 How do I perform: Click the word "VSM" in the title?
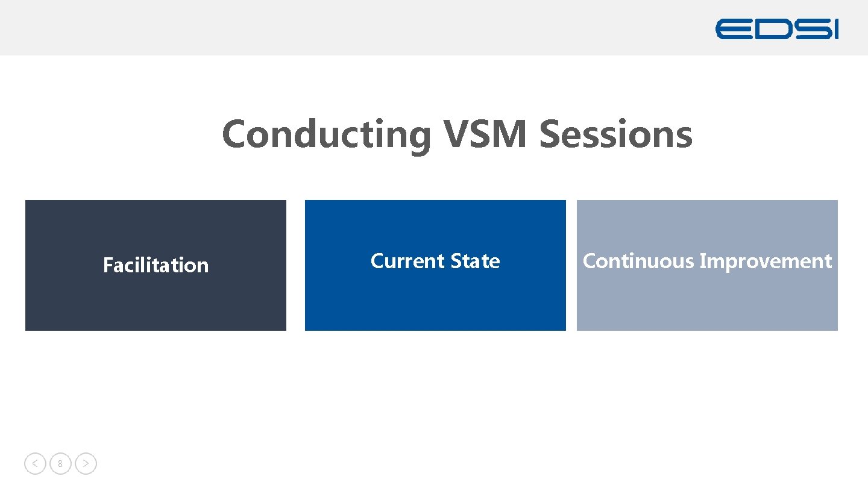[485, 134]
